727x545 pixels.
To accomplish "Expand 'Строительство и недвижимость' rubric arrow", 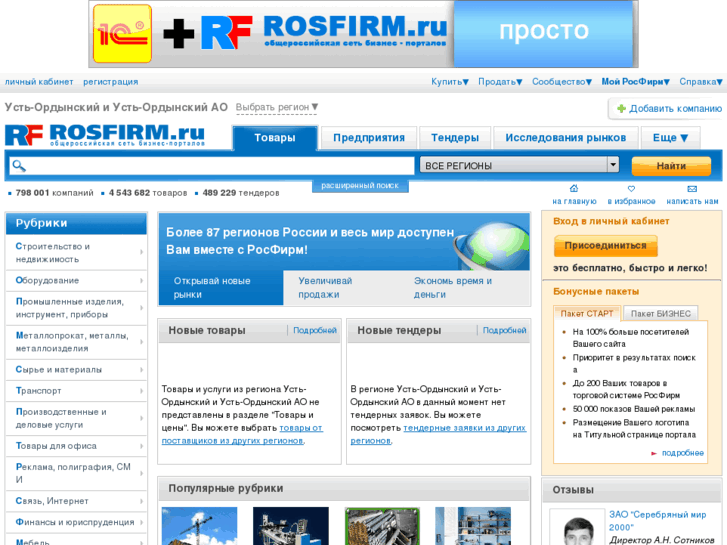I will click(x=141, y=252).
